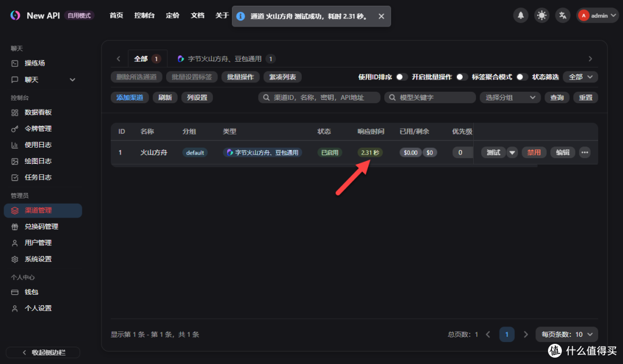This screenshot has width=623, height=364.
Task: Select the 全部 channel tab
Action: (148, 59)
